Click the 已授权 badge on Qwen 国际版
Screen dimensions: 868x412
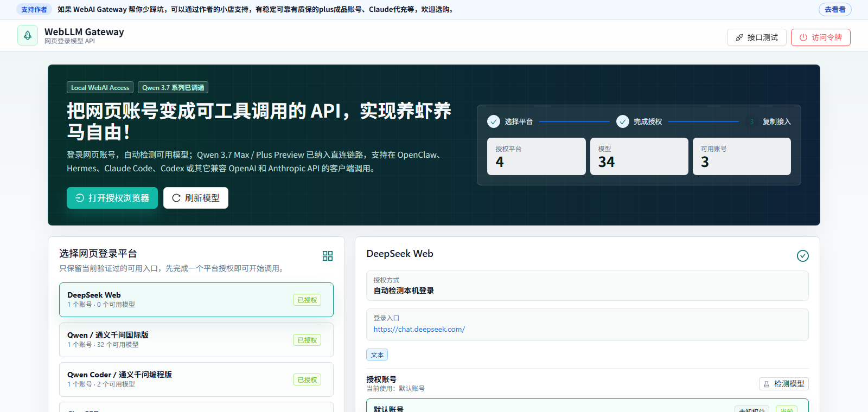pyautogui.click(x=307, y=340)
